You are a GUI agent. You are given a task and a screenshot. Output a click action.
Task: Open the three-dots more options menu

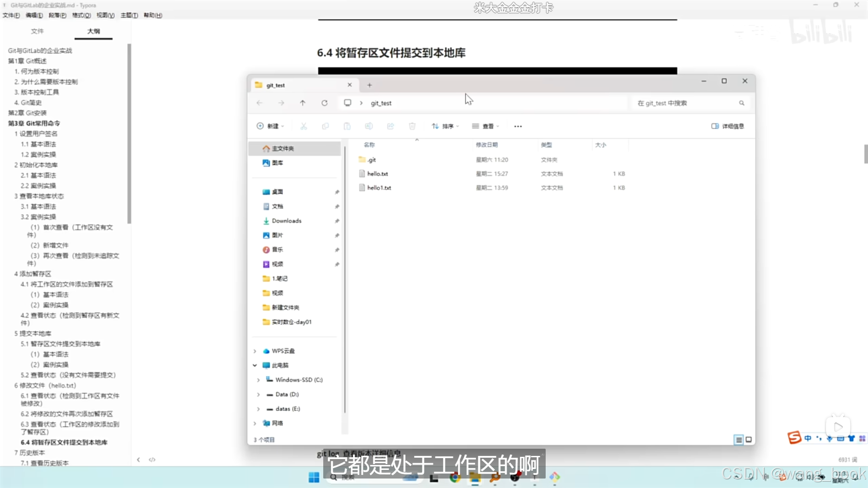pyautogui.click(x=518, y=127)
